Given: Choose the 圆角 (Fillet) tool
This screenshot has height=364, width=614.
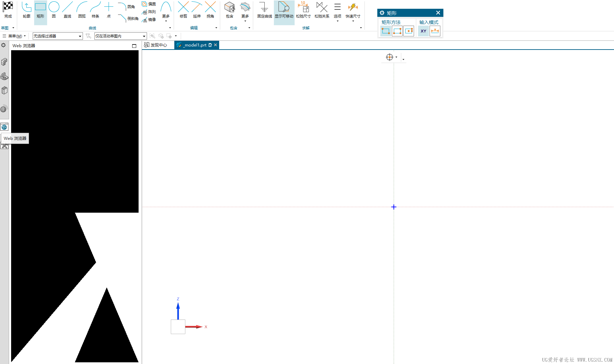Looking at the screenshot, I should tap(126, 7).
